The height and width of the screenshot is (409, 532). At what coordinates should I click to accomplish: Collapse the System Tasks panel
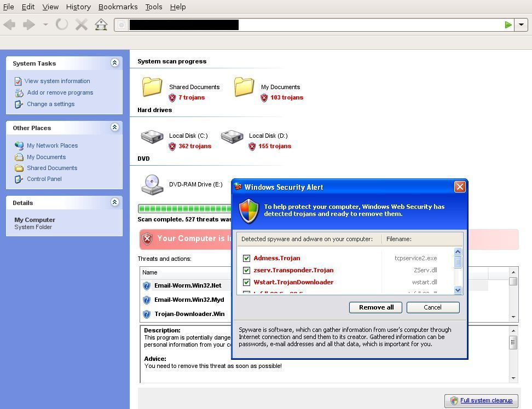[115, 63]
